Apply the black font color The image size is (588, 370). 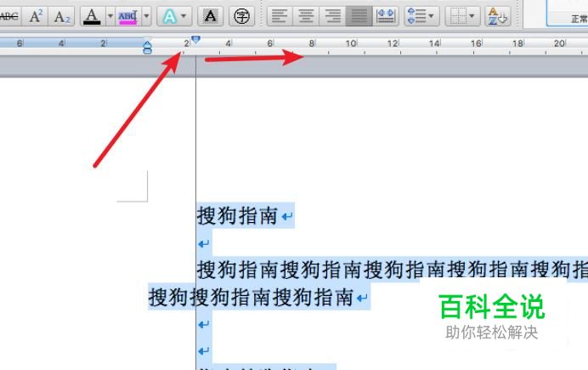(92, 16)
